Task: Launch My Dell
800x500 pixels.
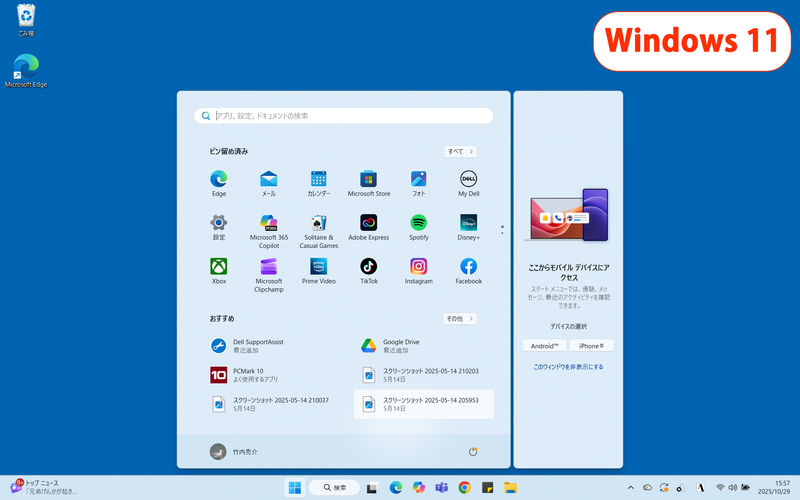Action: 468,183
